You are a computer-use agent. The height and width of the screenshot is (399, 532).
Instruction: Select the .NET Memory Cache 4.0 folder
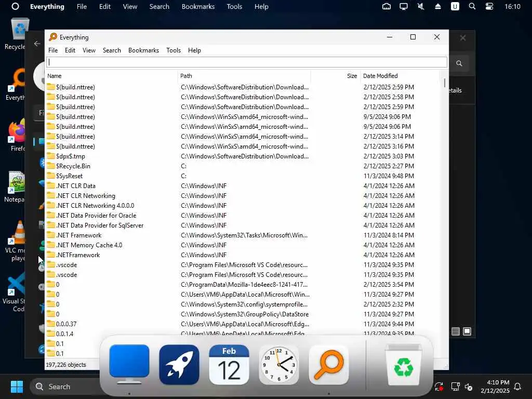click(243, 245)
